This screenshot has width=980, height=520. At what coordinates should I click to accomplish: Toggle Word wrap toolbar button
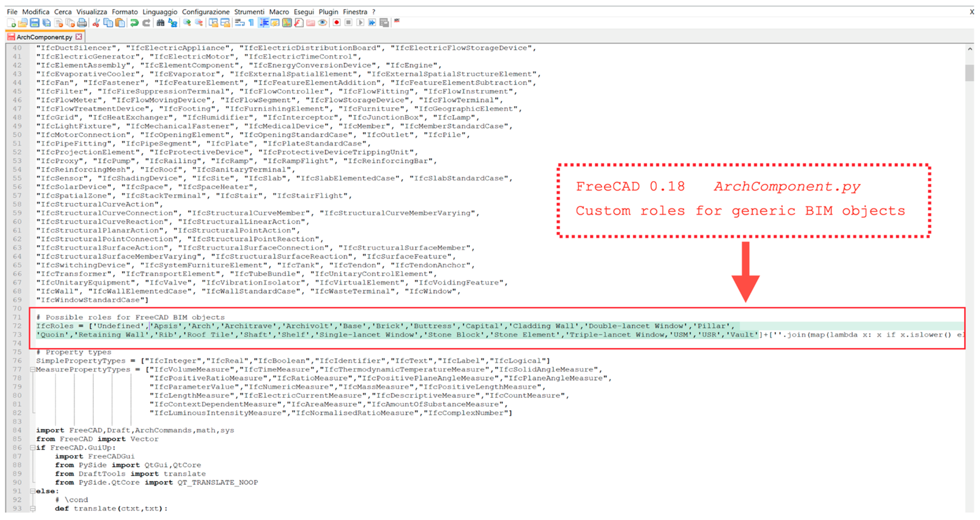pos(239,23)
